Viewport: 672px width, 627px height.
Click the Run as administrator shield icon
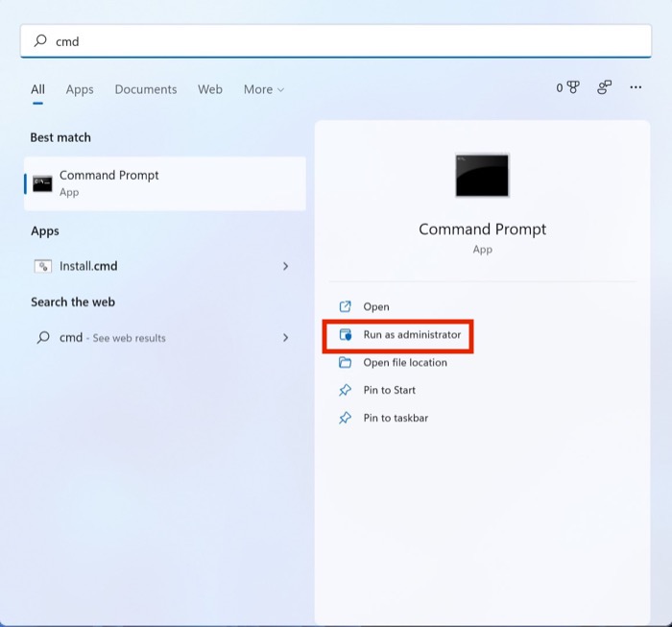[x=346, y=335]
